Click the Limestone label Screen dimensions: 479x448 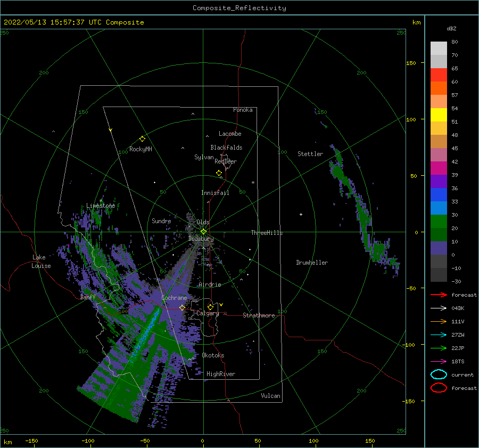coord(101,206)
